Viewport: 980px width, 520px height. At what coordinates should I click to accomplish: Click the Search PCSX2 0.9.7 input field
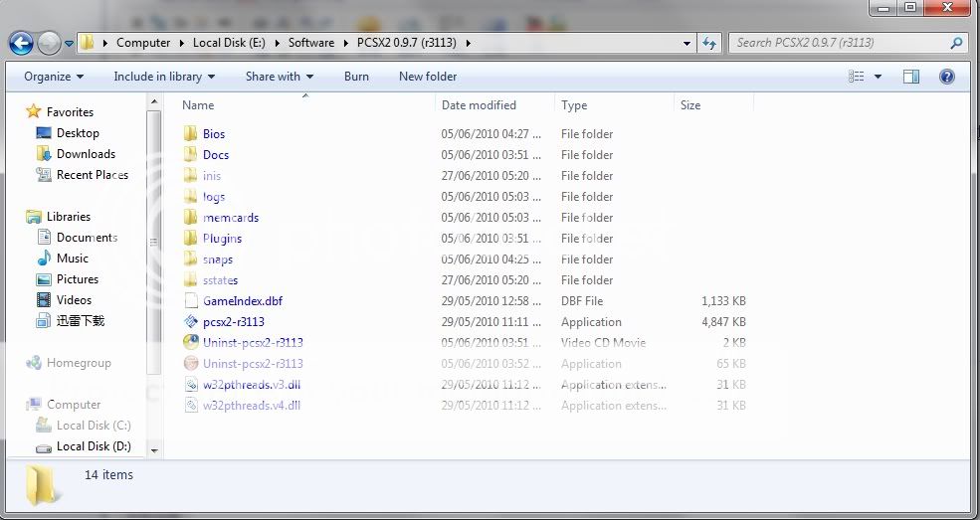click(841, 43)
